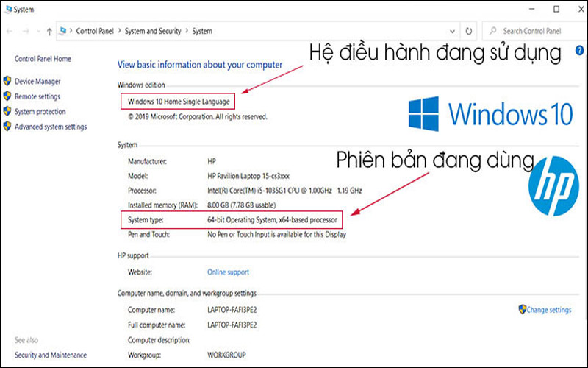Image resolution: width=588 pixels, height=368 pixels.
Task: Select the 64-bit Operating System value
Action: [x=272, y=220]
